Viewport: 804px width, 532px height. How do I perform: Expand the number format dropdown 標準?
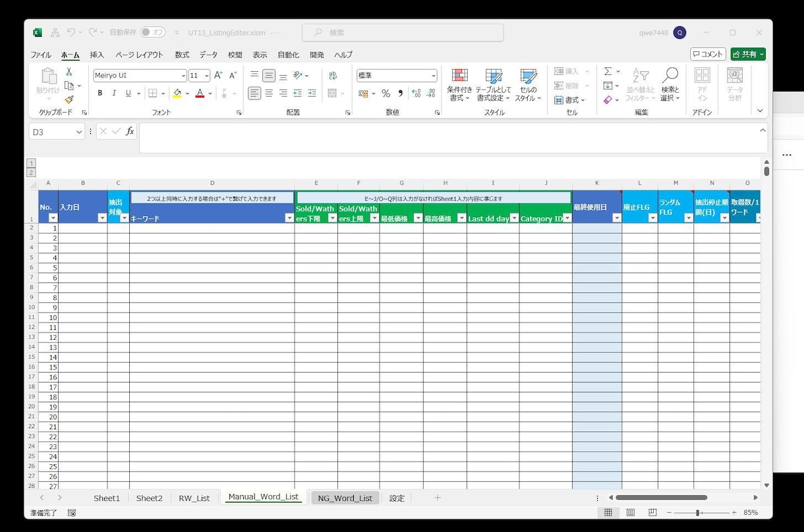[x=433, y=76]
